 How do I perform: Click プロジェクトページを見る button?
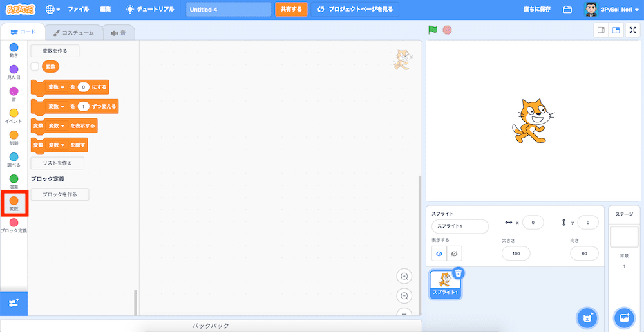[x=355, y=9]
